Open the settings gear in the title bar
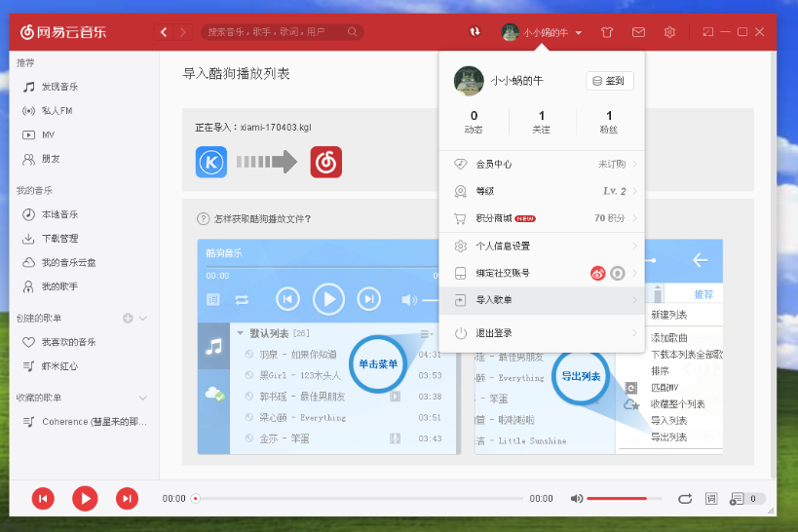The width and height of the screenshot is (798, 532). click(x=669, y=32)
